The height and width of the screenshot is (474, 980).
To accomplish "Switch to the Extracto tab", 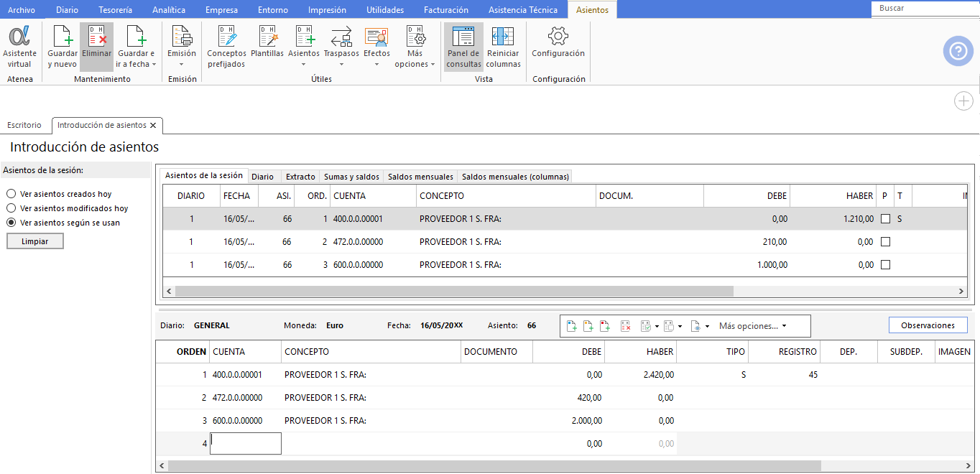I will click(x=300, y=177).
